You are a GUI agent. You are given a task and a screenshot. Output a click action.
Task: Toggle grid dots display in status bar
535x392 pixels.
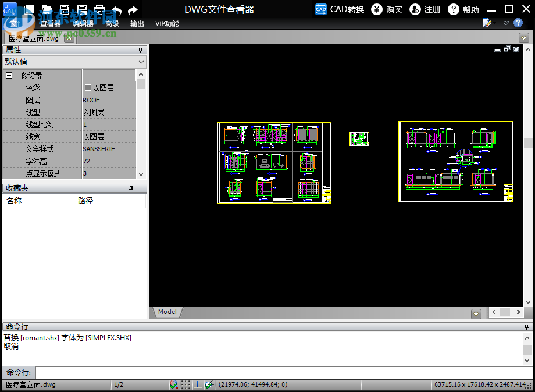(x=186, y=384)
